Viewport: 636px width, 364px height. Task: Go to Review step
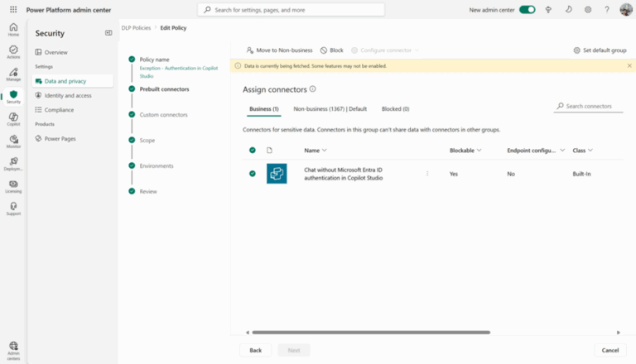[148, 191]
